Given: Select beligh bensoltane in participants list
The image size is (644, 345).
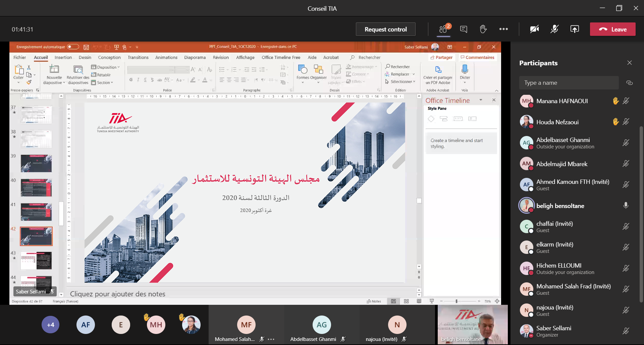Looking at the screenshot, I should coord(574,206).
